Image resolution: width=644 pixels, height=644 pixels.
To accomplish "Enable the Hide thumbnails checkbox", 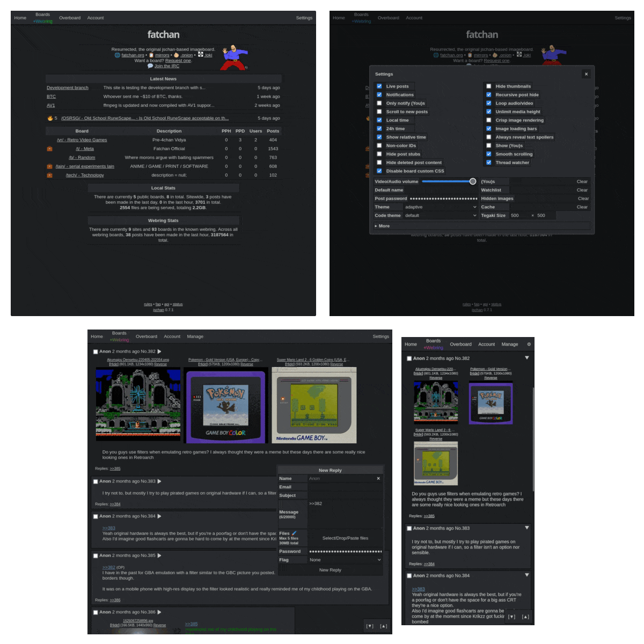I will pos(488,86).
